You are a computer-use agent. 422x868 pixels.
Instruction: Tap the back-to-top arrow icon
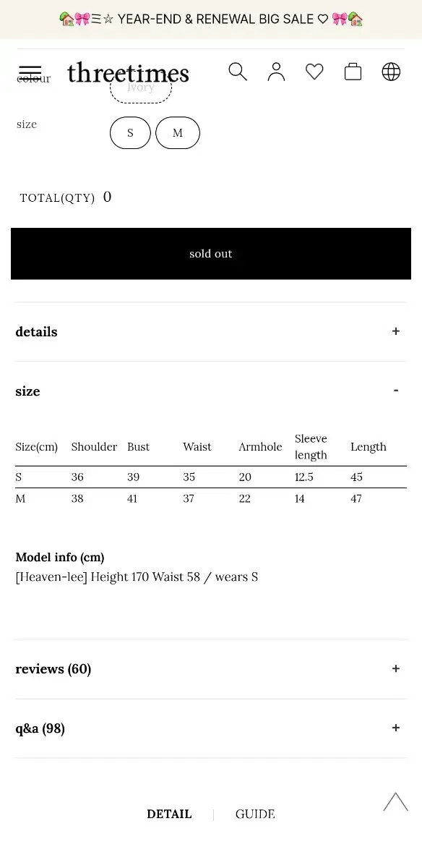pos(395,801)
